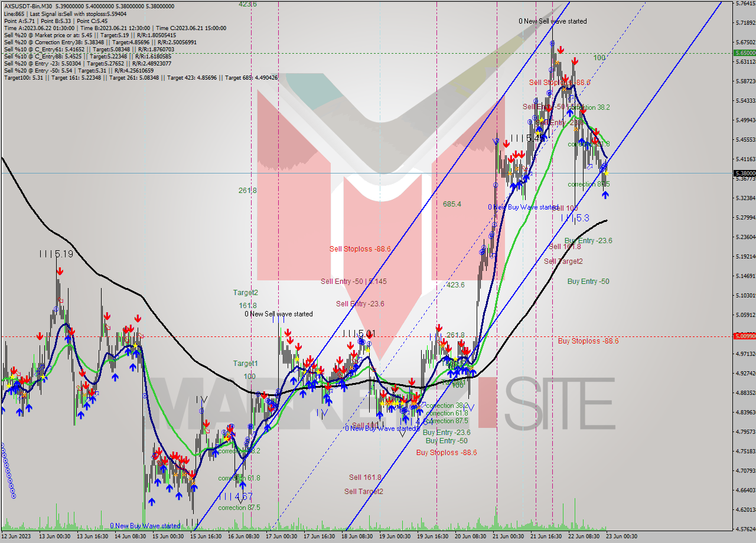
Task: Click the '19 Jun 16:30' time axis label
Action: coord(432,537)
